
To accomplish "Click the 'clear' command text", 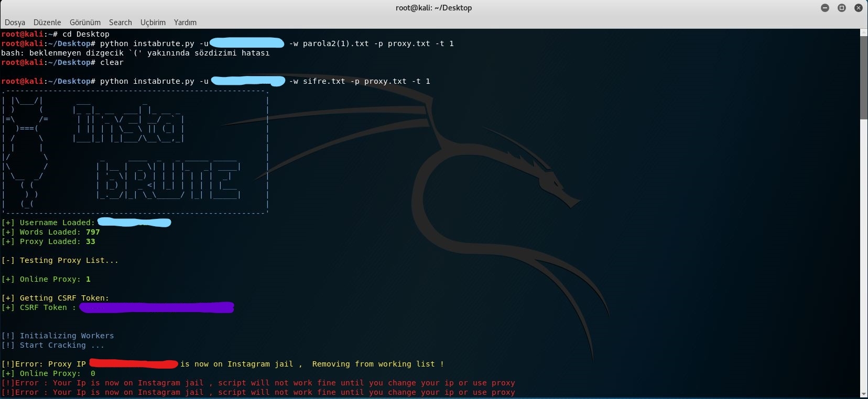I will click(112, 62).
